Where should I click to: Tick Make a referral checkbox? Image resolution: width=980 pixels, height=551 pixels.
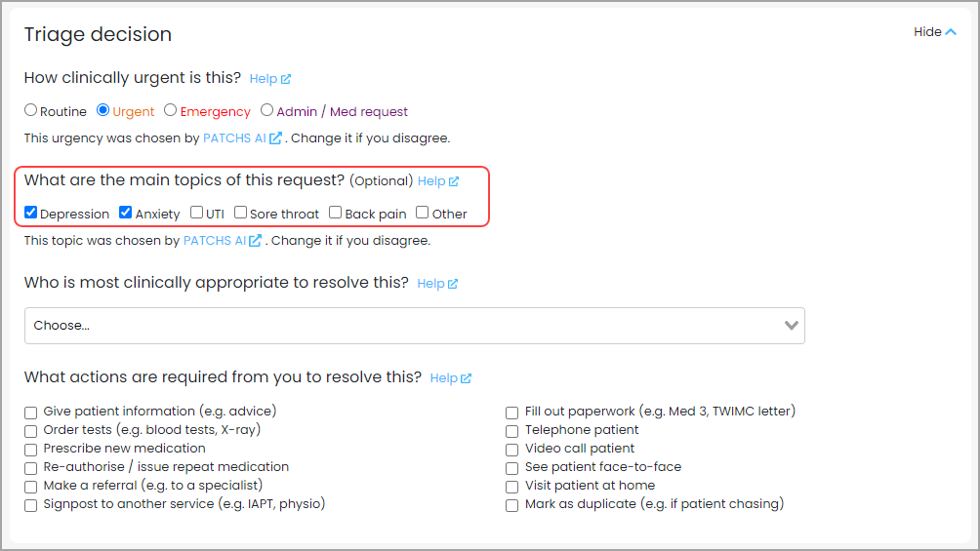tap(30, 487)
